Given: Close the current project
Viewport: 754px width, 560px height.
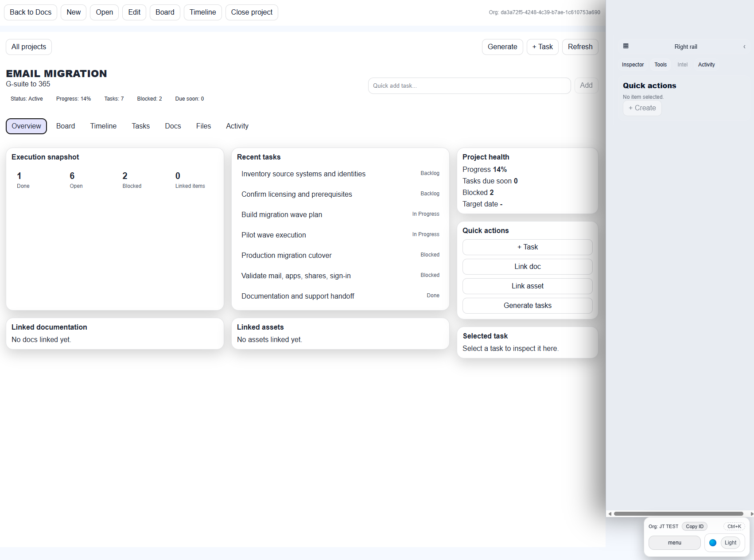Looking at the screenshot, I should tap(252, 12).
